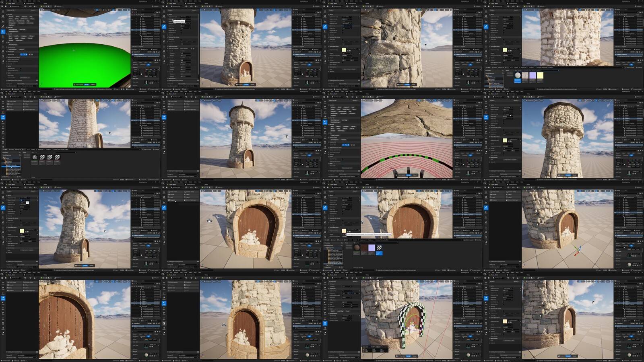This screenshot has width=644, height=362.
Task: Open Platforms dropdown in green plane frame toolbar
Action: (59, 6)
